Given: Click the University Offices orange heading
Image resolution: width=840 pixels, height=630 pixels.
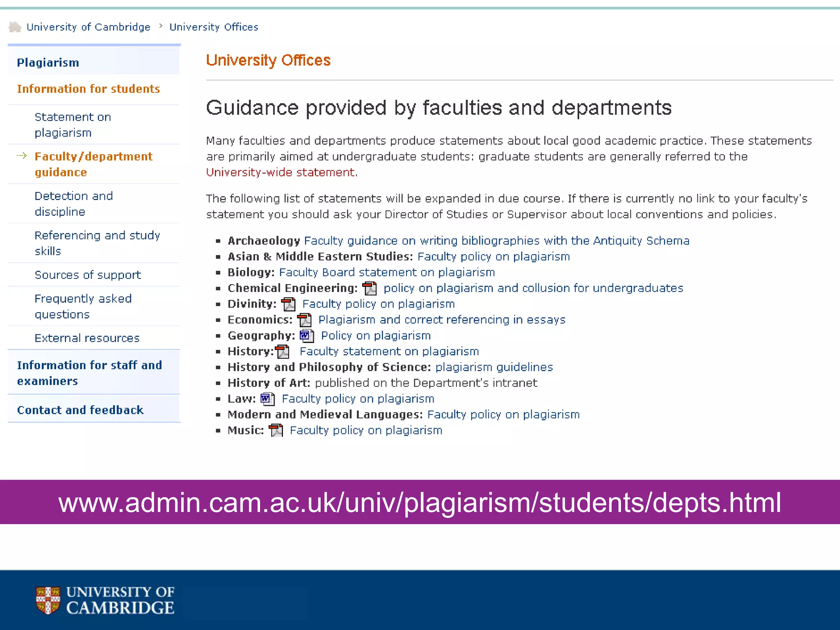Looking at the screenshot, I should (268, 60).
